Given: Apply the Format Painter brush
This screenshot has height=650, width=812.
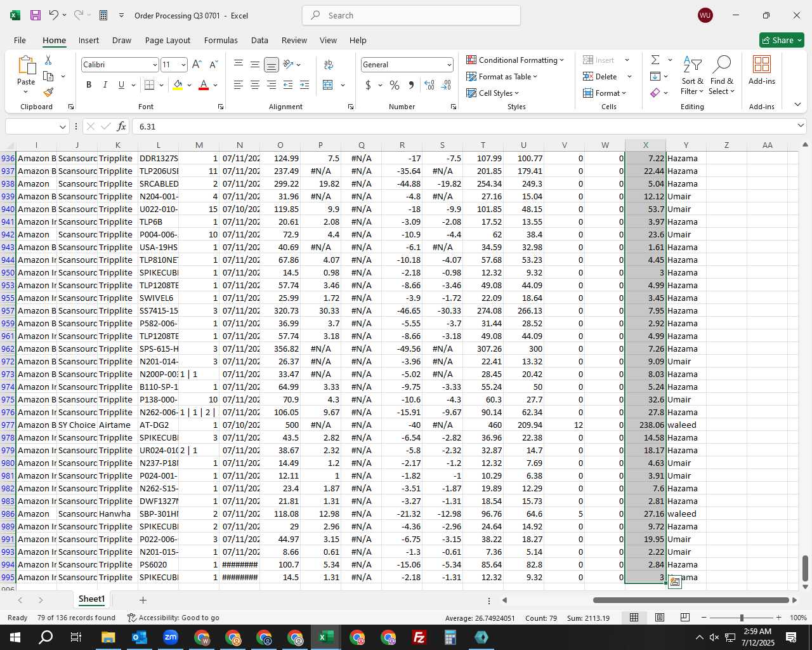Looking at the screenshot, I should pos(48,92).
